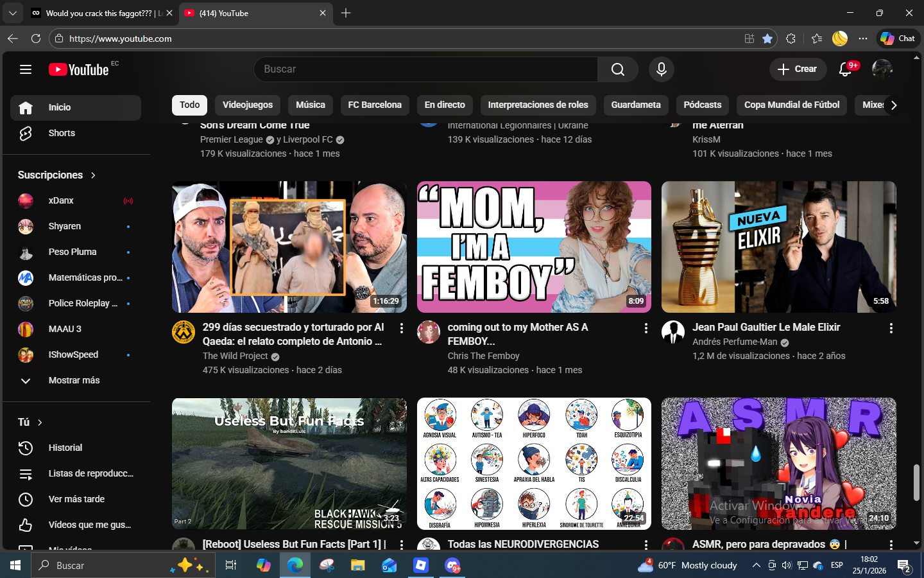The height and width of the screenshot is (578, 924).
Task: Open Andrés Perfume-Man channel avatar
Action: click(x=673, y=332)
